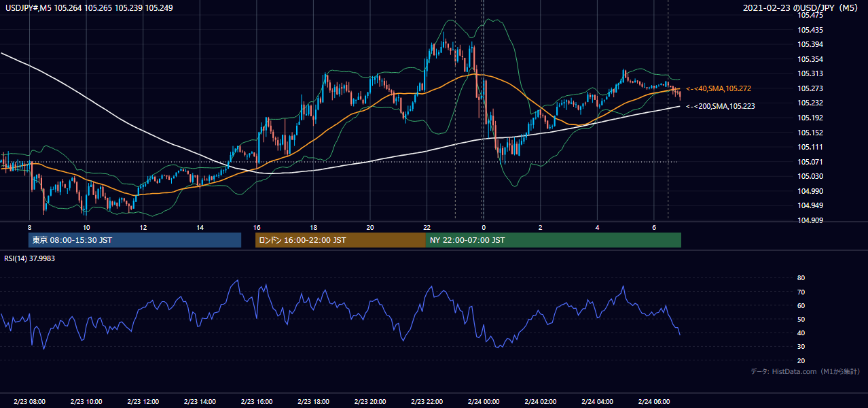The height and width of the screenshot is (408, 868).
Task: Click the bottom date label 2/23 08:00
Action: click(x=29, y=402)
